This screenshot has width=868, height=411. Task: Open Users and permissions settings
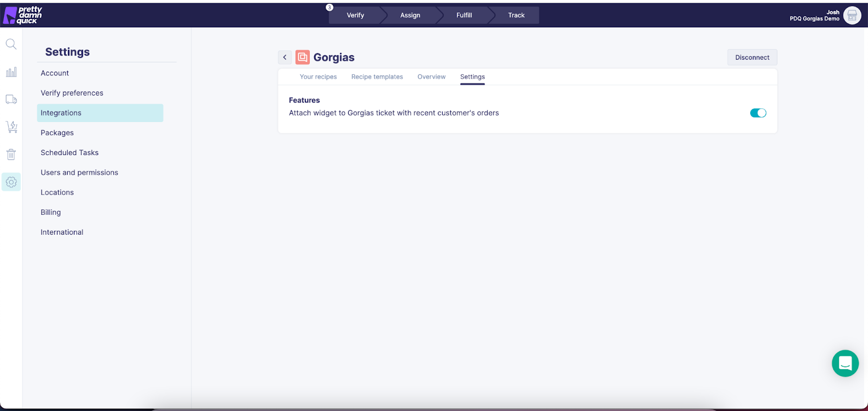(x=79, y=172)
